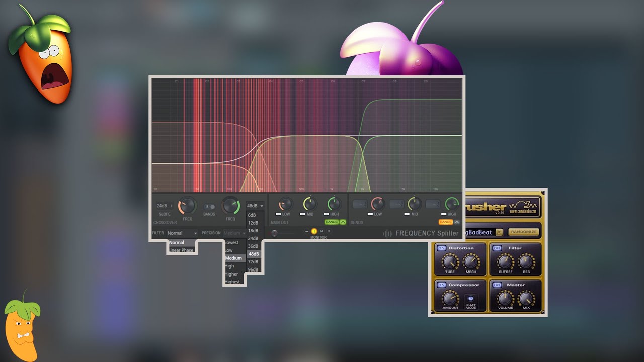
Task: Click the Sends HIGH level knob
Action: tap(452, 204)
